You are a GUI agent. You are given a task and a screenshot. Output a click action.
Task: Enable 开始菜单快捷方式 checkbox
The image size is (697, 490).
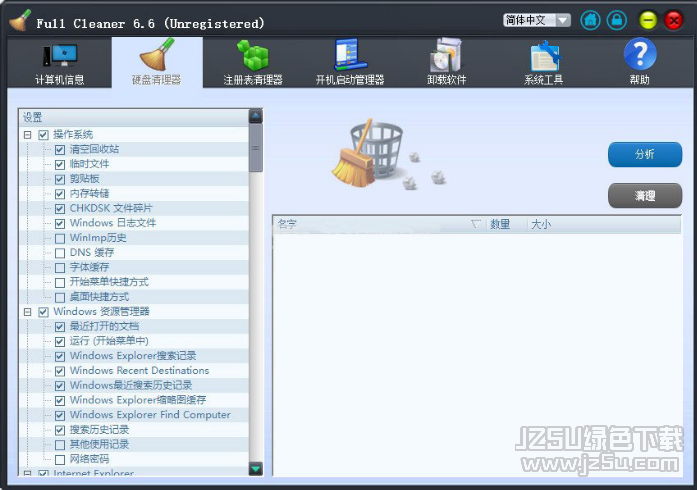click(60, 282)
